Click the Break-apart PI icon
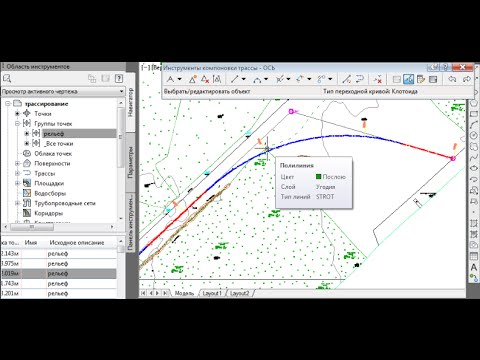 tap(217, 79)
